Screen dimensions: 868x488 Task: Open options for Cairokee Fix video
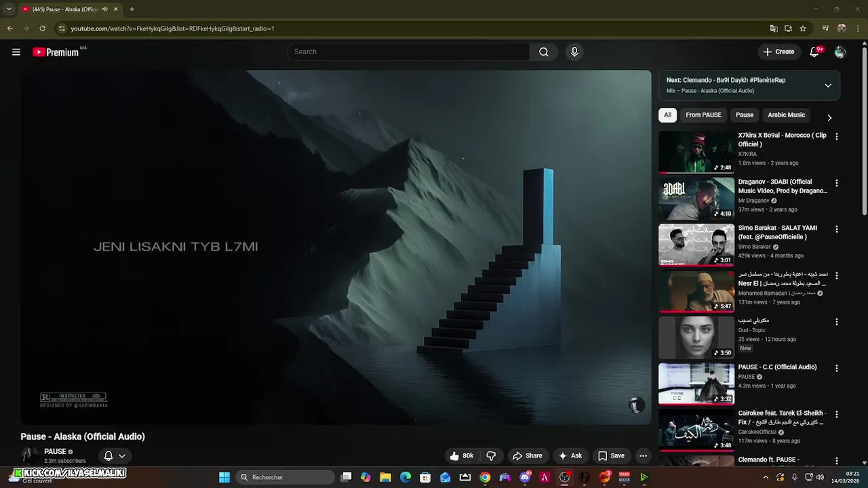[836, 414]
